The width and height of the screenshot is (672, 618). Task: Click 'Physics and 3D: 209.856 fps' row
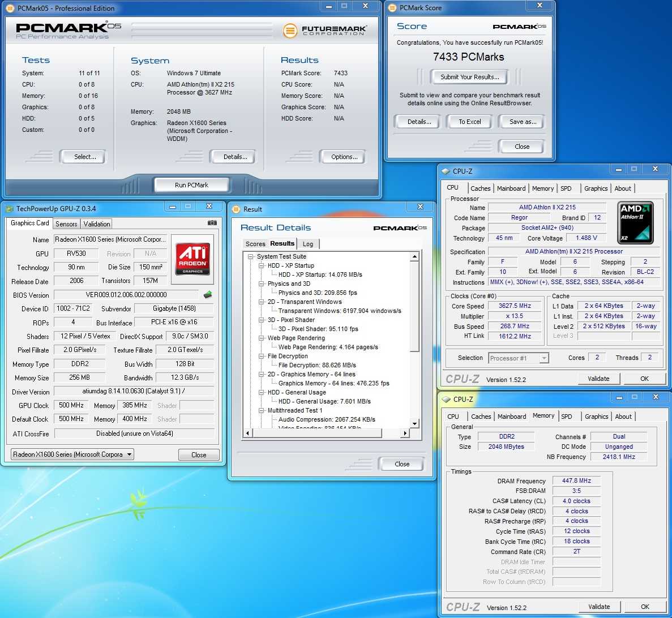click(x=318, y=293)
